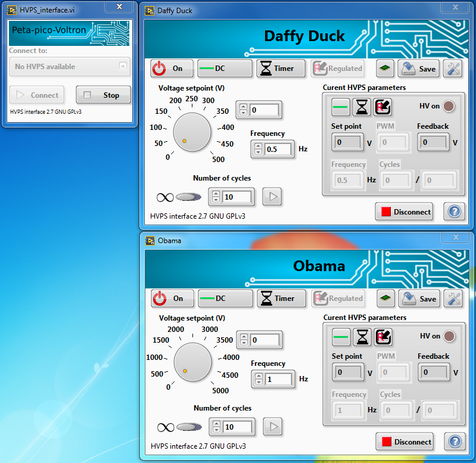Click Set point value in Obama parameters
Viewport: 476px width, 463px height.
pyautogui.click(x=348, y=372)
